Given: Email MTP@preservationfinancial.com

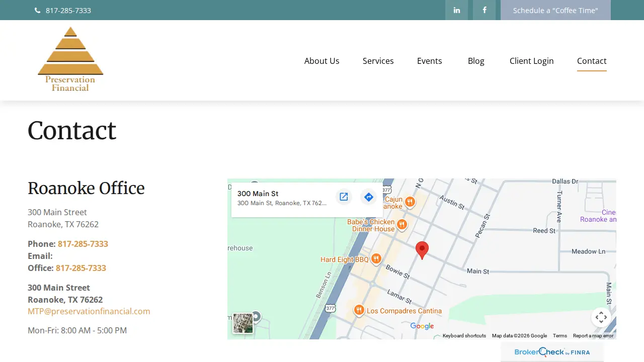Looking at the screenshot, I should (x=89, y=311).
